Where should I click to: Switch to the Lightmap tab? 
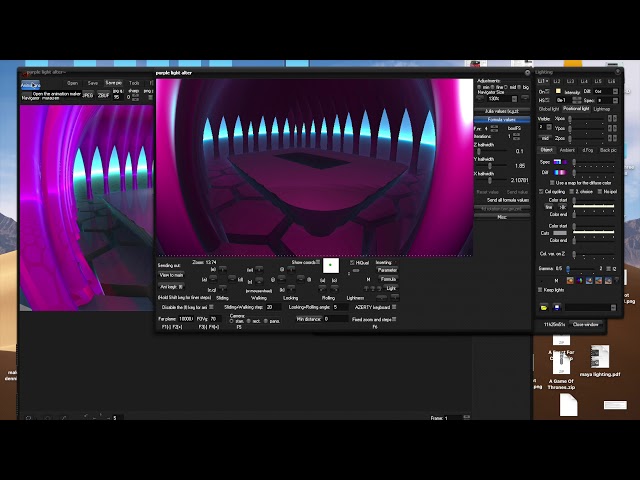[602, 109]
